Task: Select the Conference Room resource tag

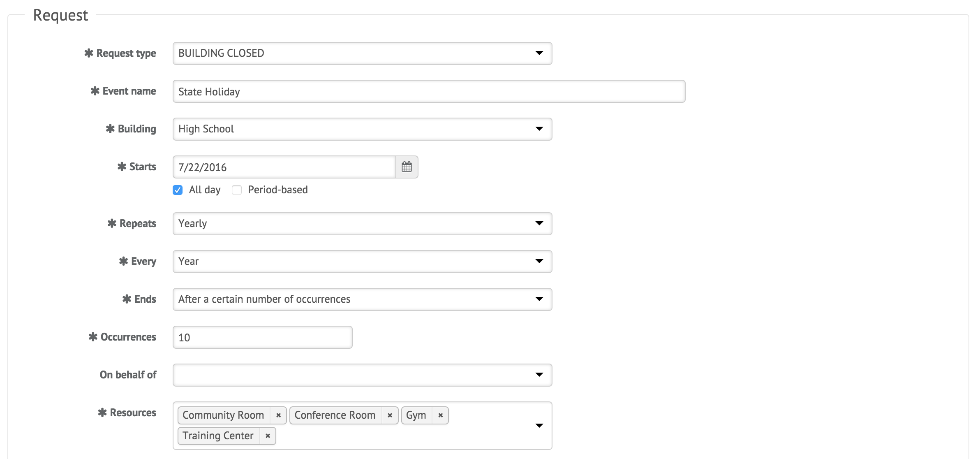Action: [335, 415]
